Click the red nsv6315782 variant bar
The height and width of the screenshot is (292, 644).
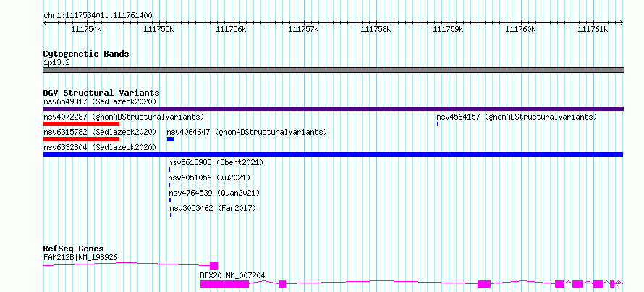point(81,139)
